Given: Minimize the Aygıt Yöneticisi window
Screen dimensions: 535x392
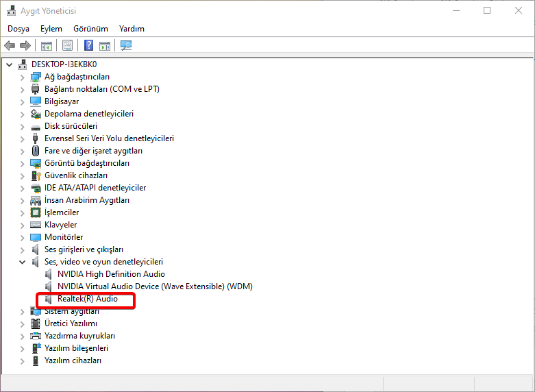Looking at the screenshot, I should [456, 10].
